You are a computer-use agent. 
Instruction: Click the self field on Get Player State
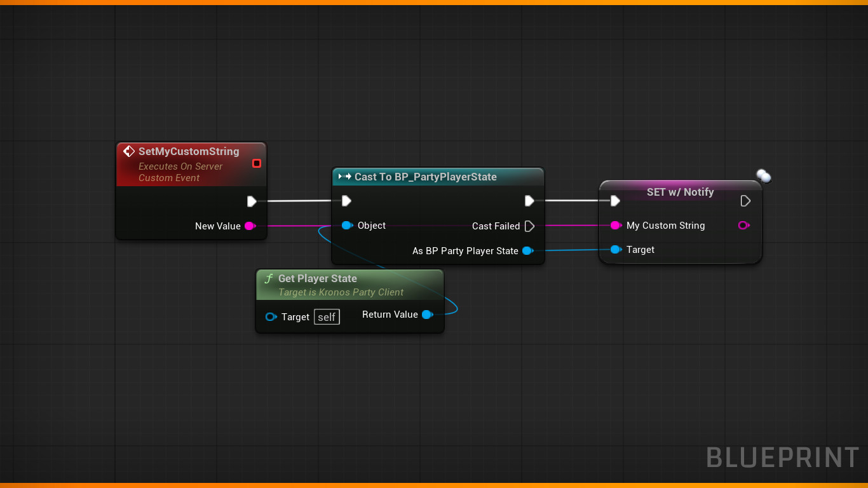point(327,317)
